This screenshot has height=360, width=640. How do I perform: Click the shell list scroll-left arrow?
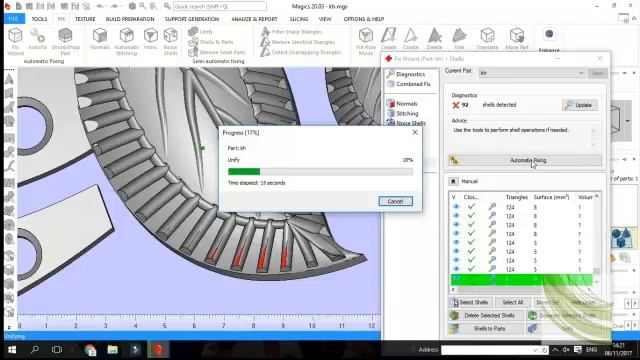(x=453, y=289)
